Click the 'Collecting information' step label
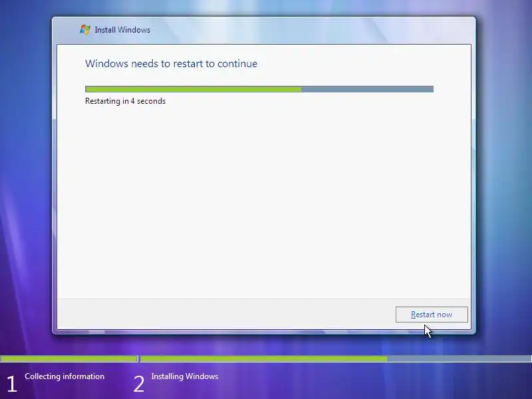The image size is (532, 399). (x=65, y=376)
